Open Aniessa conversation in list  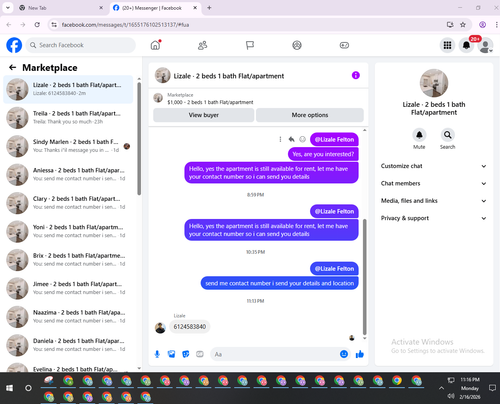(x=68, y=174)
